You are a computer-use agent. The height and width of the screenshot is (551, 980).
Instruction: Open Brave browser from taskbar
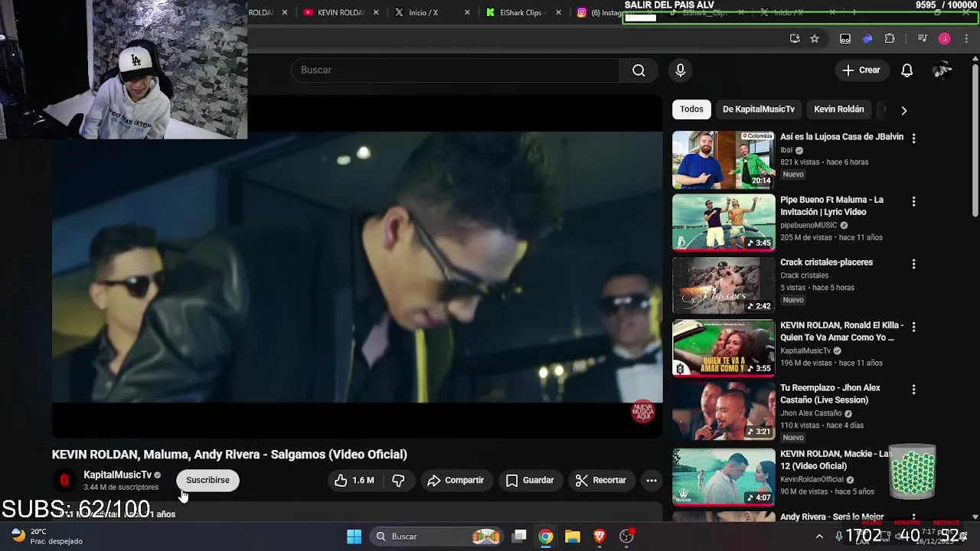pyautogui.click(x=599, y=536)
